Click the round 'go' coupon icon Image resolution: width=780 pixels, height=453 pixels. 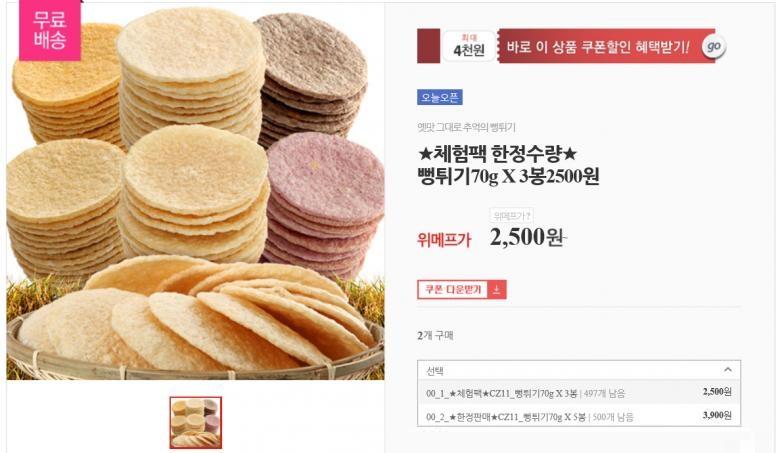[x=713, y=46]
